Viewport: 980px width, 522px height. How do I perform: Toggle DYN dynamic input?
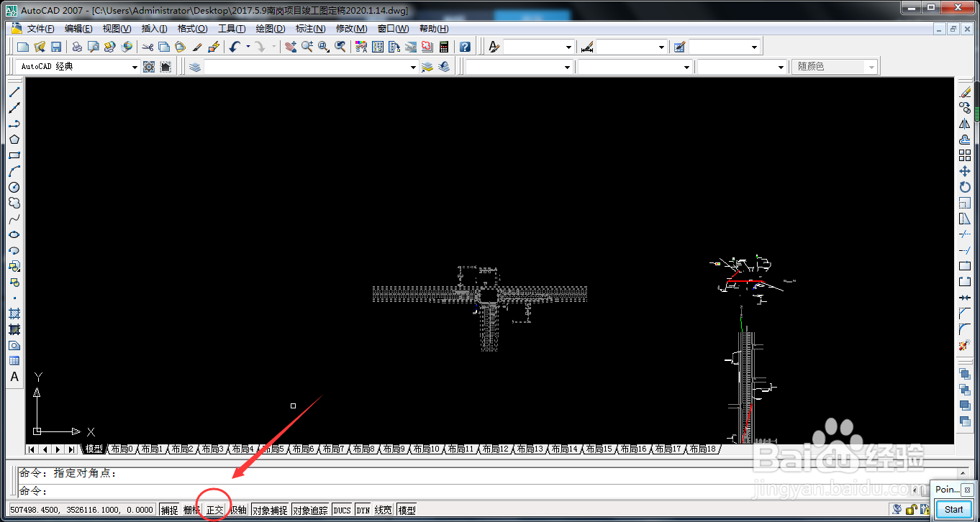click(x=363, y=510)
